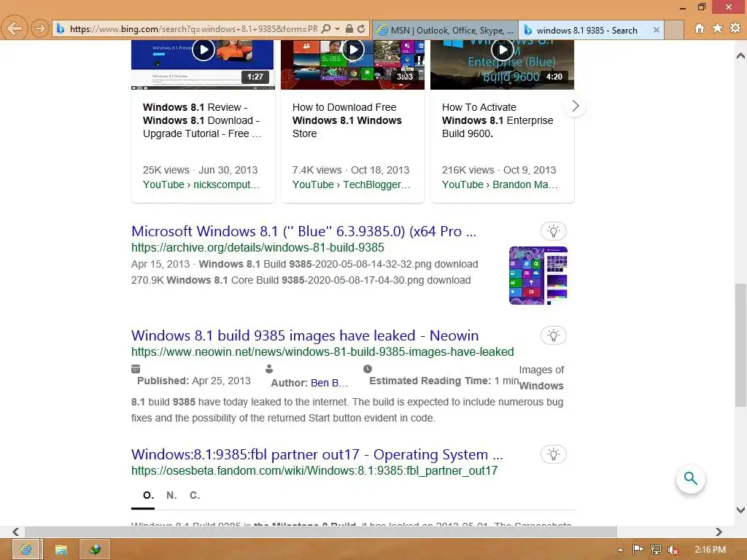Click inside the Bing URL address field
This screenshot has height=560, width=747.
coord(193,29)
